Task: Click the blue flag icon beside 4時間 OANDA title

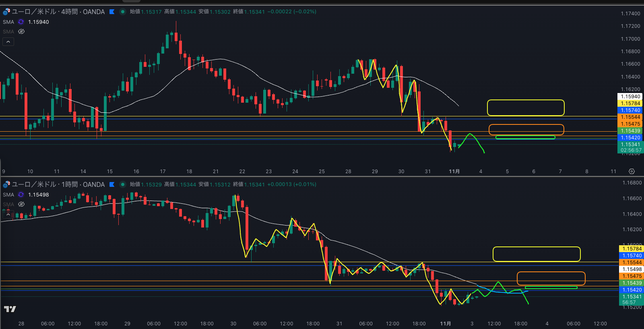Action: coord(112,12)
